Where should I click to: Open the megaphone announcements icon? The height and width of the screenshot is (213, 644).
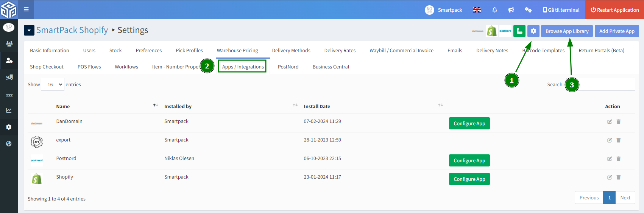pyautogui.click(x=511, y=10)
